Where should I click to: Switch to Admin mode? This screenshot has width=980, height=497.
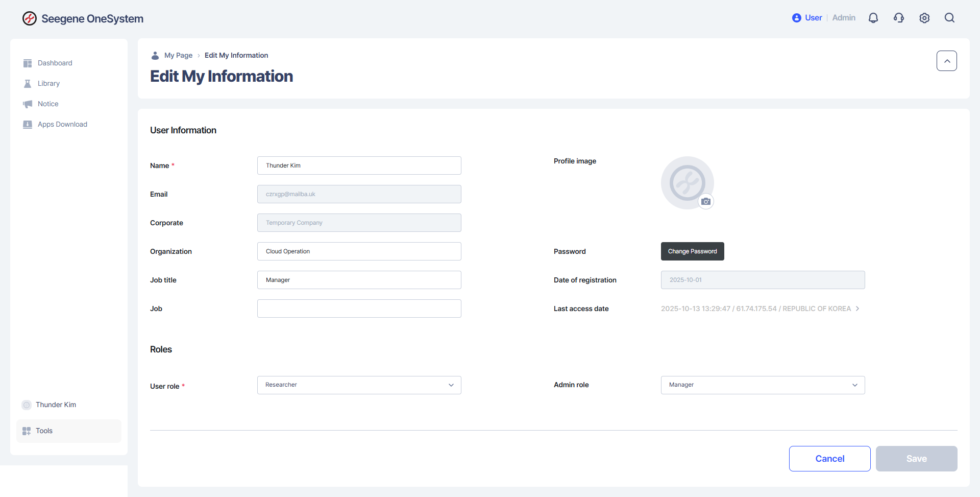[844, 18]
